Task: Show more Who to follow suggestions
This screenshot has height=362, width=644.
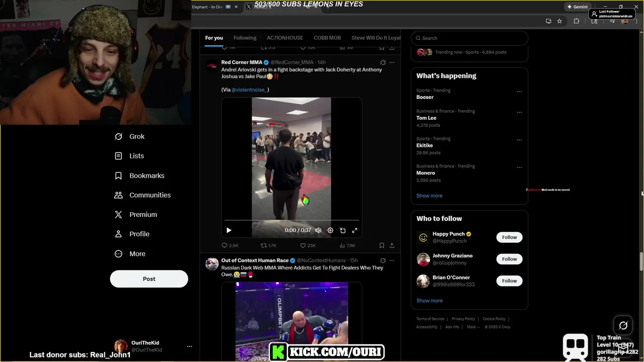Action: coord(429,301)
